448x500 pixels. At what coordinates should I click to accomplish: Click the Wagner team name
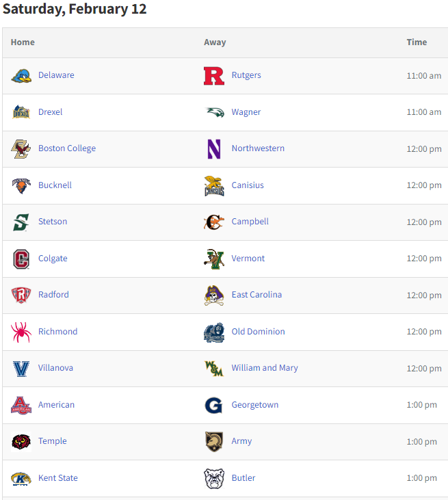tap(246, 112)
